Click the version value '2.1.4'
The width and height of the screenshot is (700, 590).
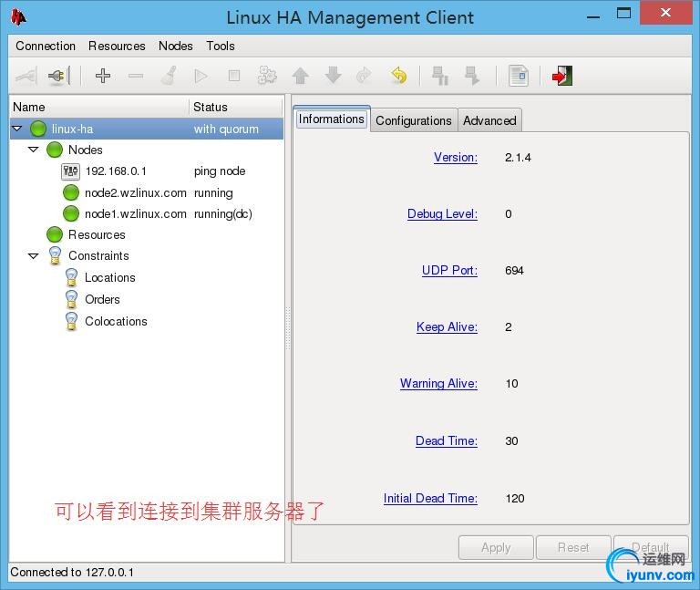coord(518,158)
